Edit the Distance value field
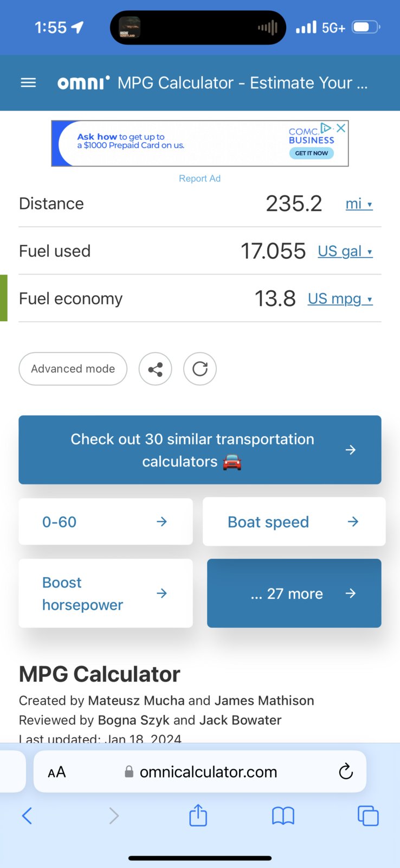 click(294, 204)
